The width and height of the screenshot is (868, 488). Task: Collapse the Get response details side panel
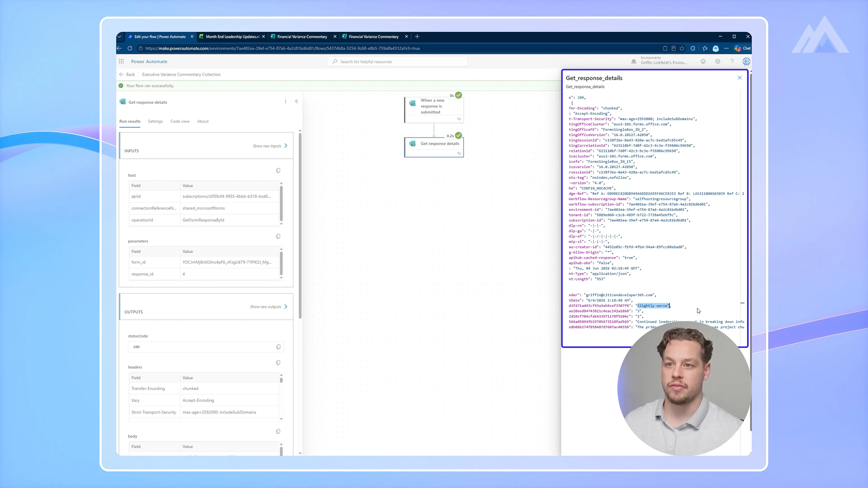[x=297, y=101]
